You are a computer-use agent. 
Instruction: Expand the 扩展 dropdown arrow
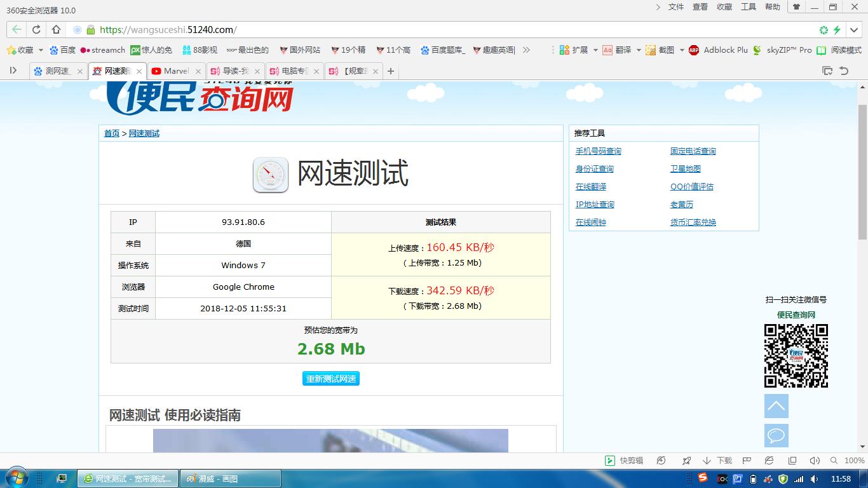[595, 50]
